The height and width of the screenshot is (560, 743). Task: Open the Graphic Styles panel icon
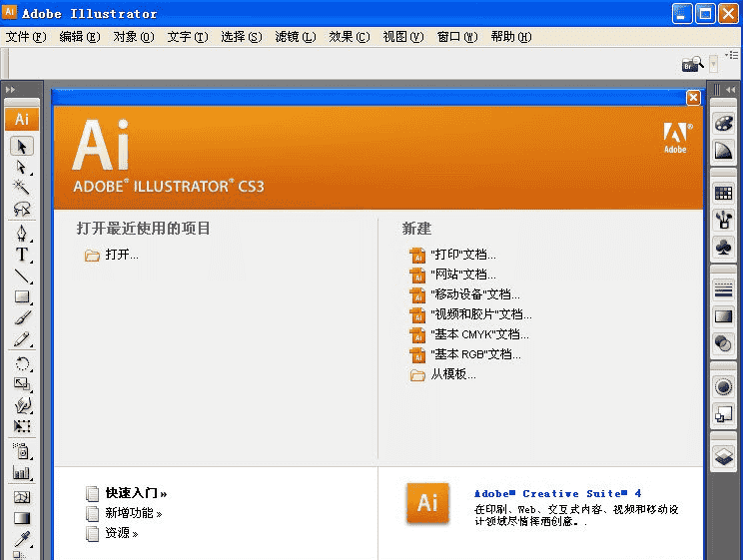[x=724, y=414]
